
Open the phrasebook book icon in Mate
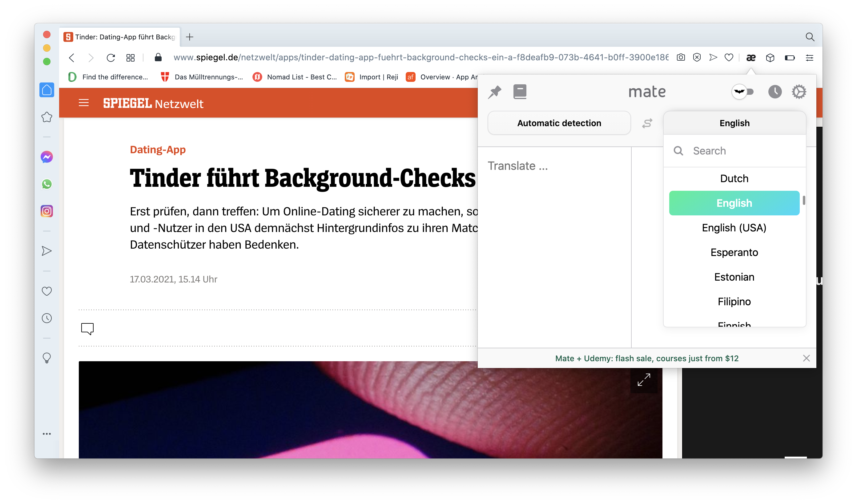(x=520, y=91)
